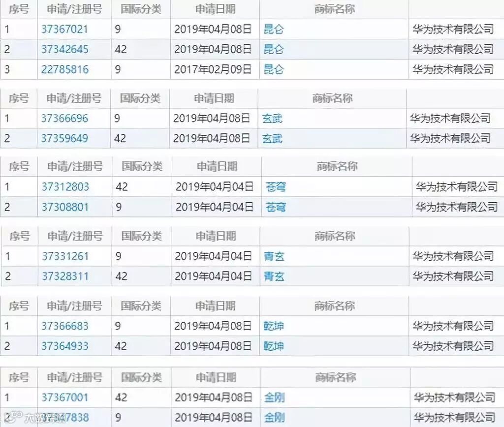Select class 9 cell in row 37331261

click(x=118, y=256)
